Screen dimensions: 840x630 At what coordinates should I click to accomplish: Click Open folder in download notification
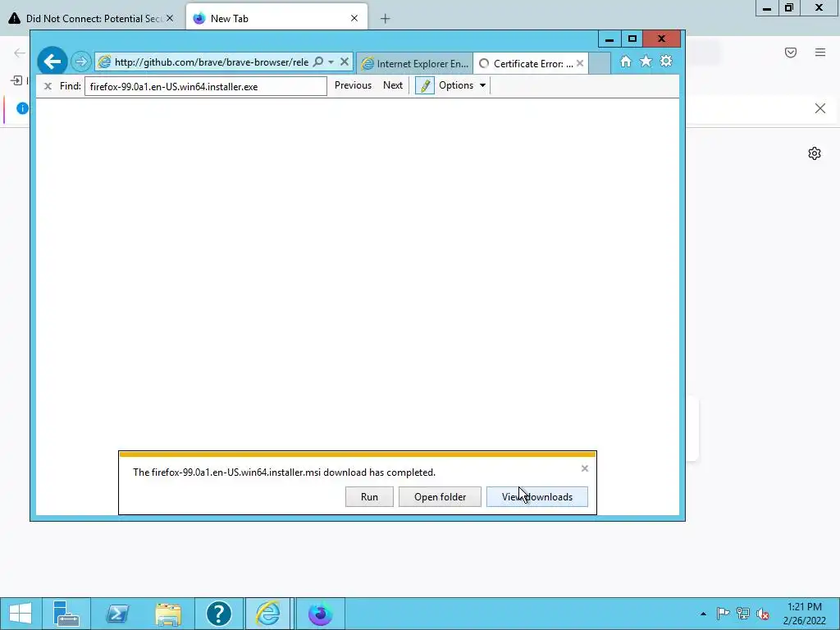tap(440, 496)
